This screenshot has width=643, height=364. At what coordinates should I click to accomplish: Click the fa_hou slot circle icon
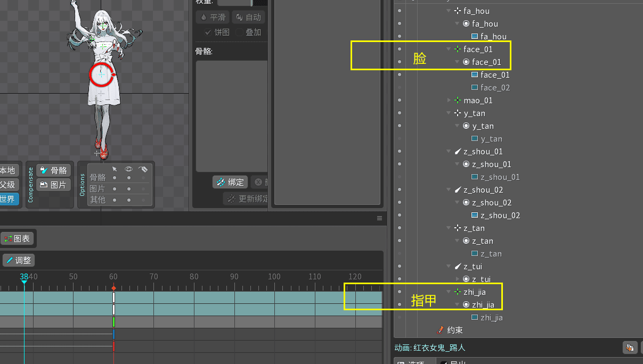(466, 24)
